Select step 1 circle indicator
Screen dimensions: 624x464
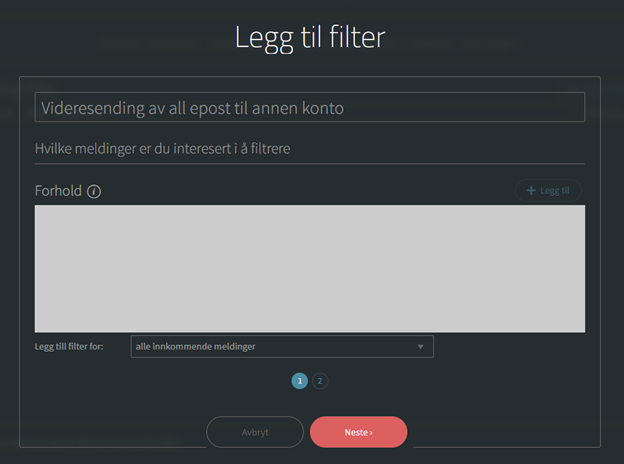tap(300, 381)
